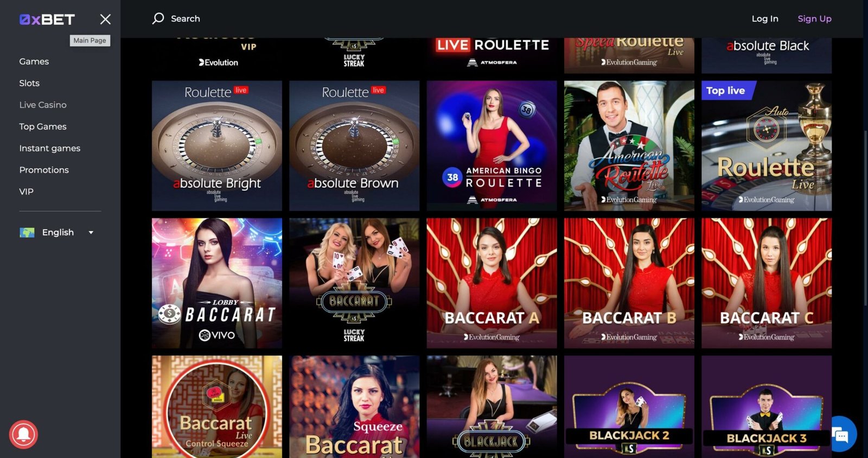This screenshot has height=458, width=868.
Task: Click the page's vertical scrollbar
Action: (x=865, y=217)
